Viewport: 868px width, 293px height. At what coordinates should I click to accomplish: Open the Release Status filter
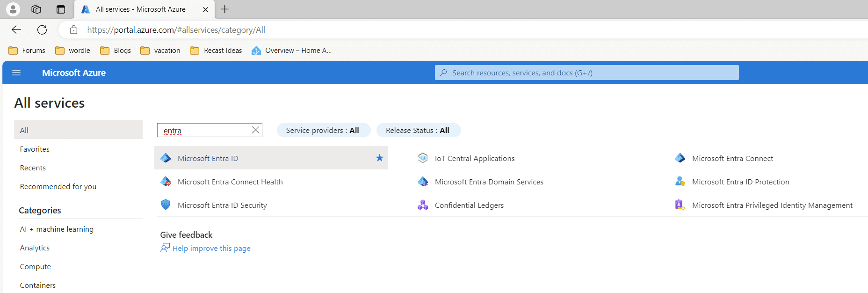(419, 130)
